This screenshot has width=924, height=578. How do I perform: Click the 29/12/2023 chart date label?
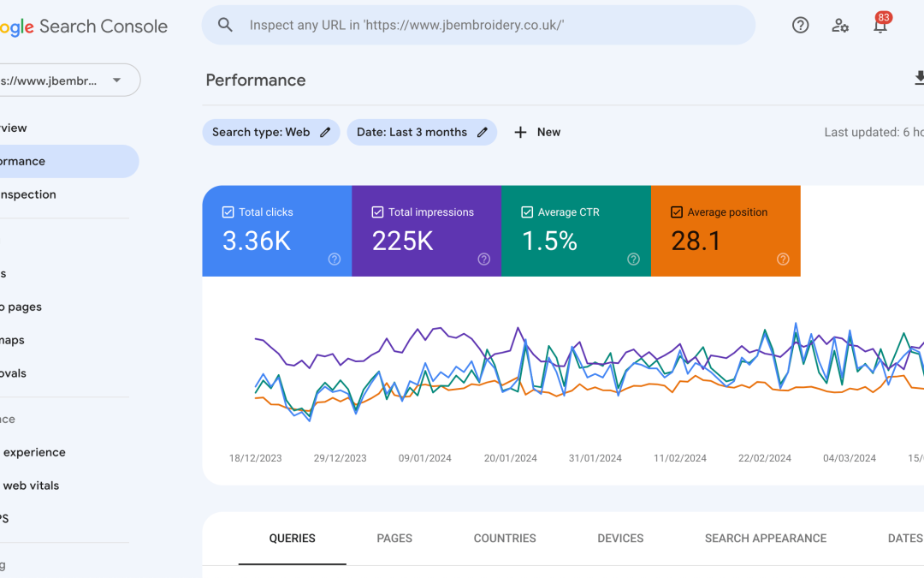(340, 458)
